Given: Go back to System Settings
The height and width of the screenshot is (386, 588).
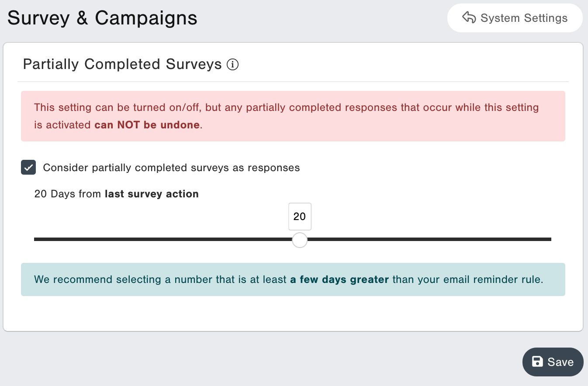Looking at the screenshot, I should (x=515, y=18).
